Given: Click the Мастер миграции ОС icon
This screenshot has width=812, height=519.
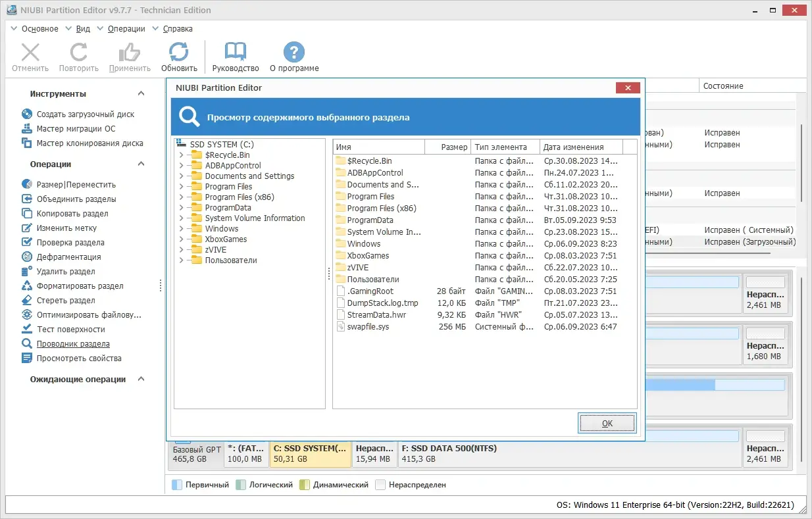Looking at the screenshot, I should 27,128.
